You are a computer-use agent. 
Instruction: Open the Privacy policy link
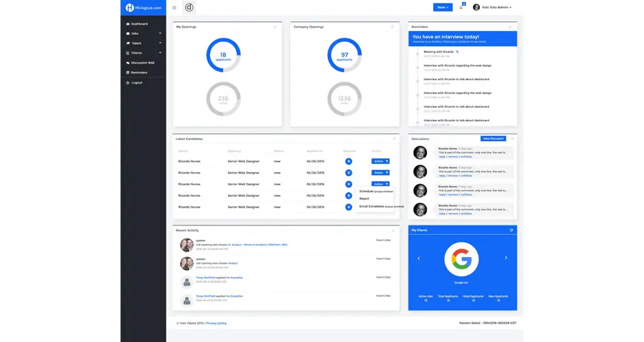[216, 323]
